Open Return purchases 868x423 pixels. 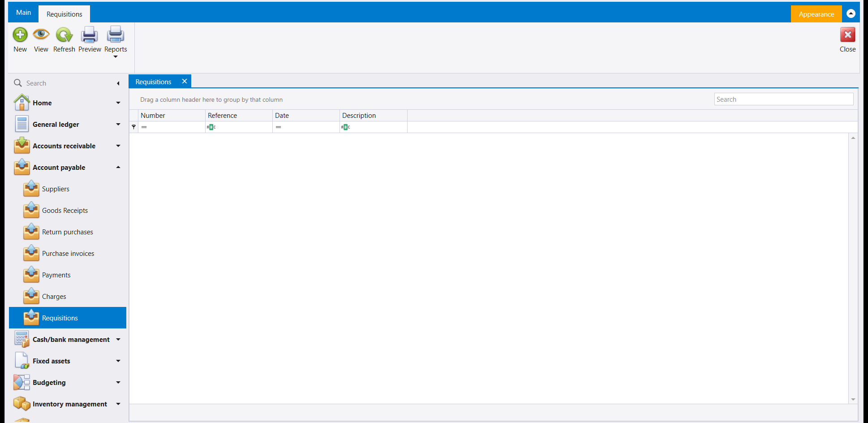(x=68, y=232)
